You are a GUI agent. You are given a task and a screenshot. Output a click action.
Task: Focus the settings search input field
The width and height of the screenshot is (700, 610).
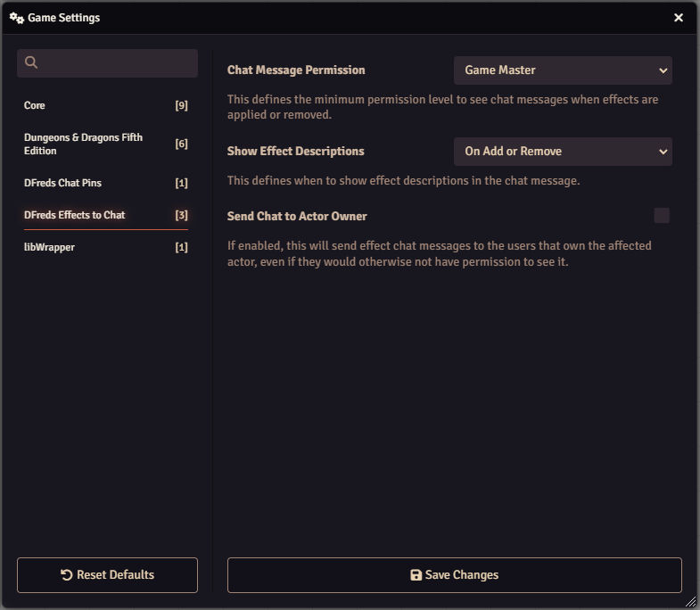point(116,62)
